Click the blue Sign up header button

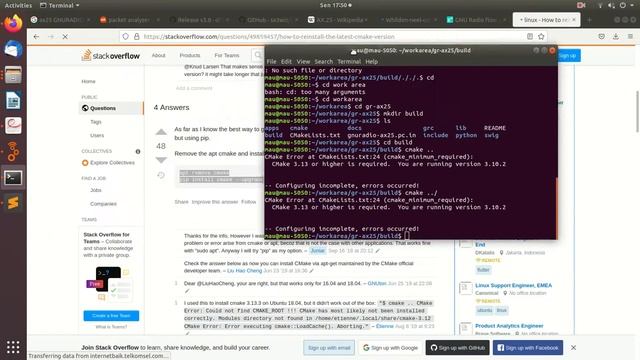568,56
